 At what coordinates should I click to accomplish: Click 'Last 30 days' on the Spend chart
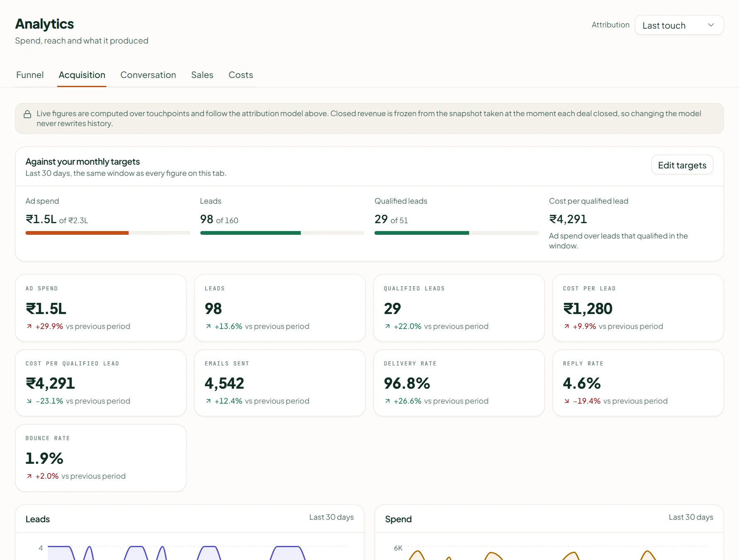(691, 517)
